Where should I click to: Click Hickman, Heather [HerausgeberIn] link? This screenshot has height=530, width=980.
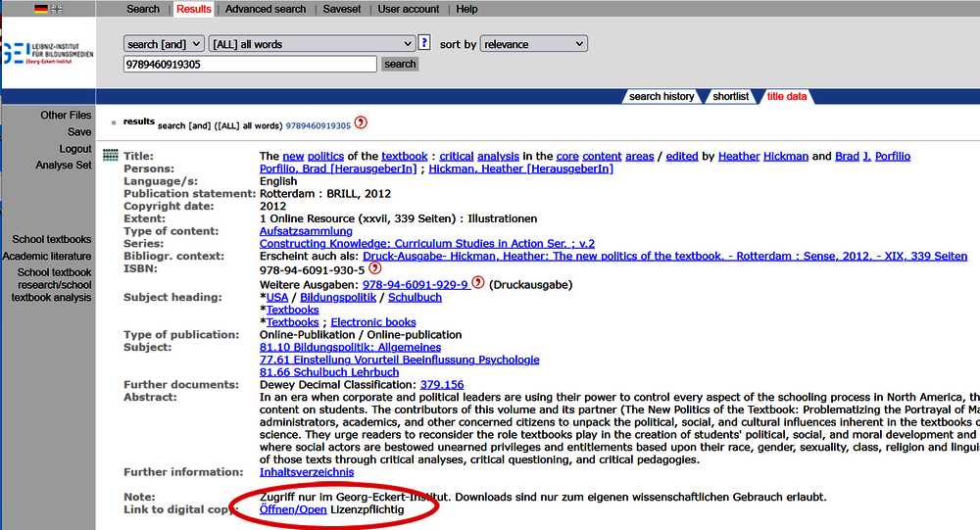(x=520, y=169)
